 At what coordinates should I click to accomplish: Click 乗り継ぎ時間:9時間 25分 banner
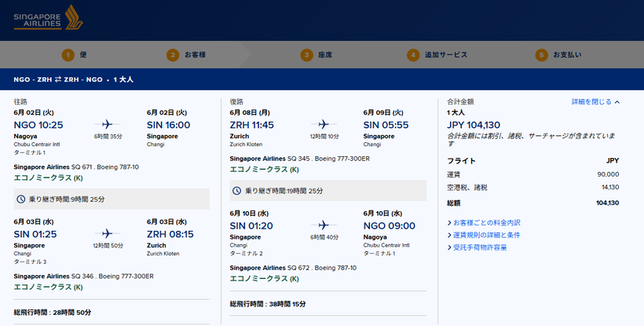(x=112, y=199)
